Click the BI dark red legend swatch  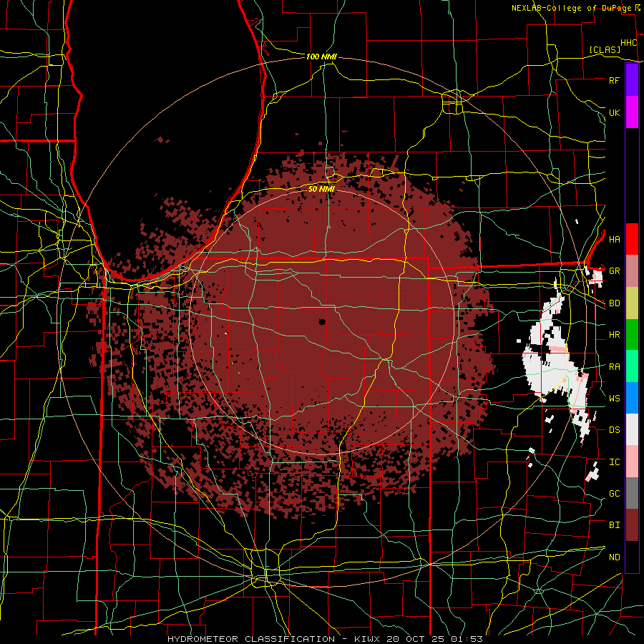click(x=632, y=525)
